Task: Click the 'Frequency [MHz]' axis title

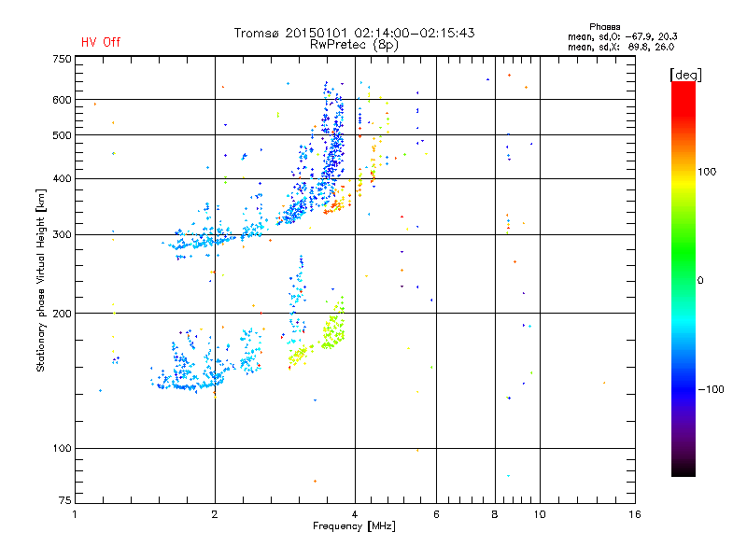Action: [x=354, y=526]
